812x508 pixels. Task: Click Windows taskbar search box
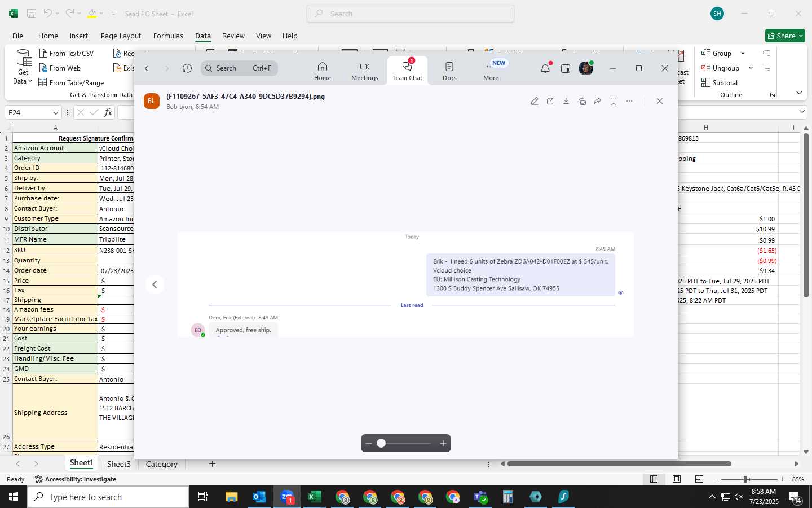pos(108,497)
